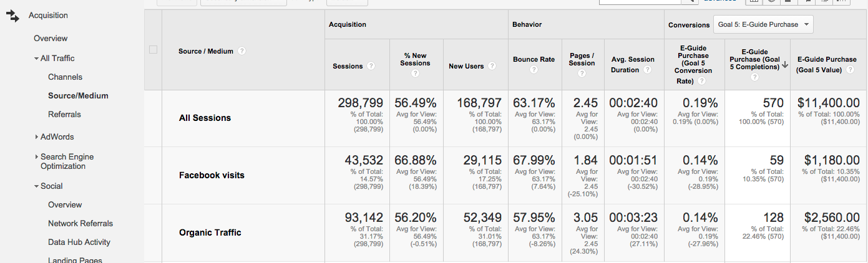Select Referrals under All Traffic
The image size is (868, 263).
(x=64, y=115)
